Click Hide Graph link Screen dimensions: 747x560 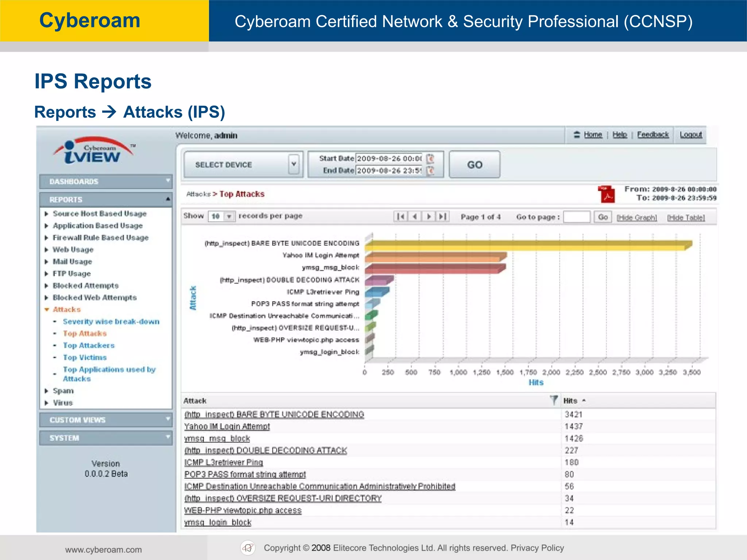tap(636, 218)
